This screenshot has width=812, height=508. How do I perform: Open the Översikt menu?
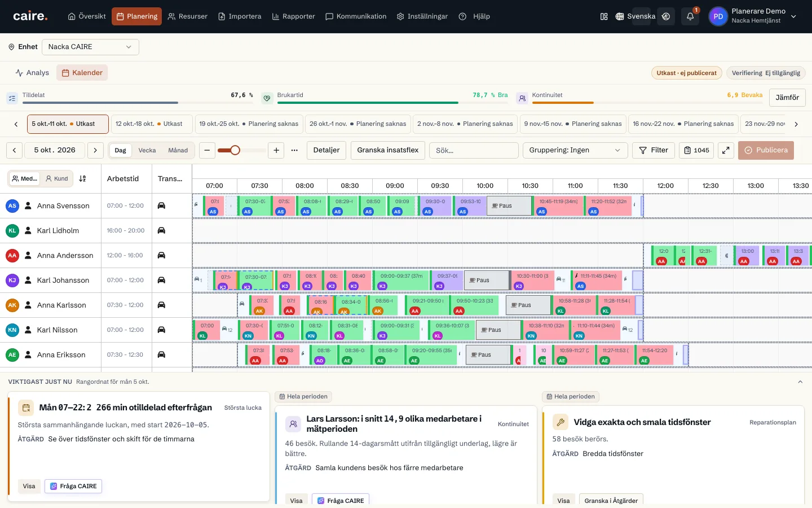pos(87,16)
